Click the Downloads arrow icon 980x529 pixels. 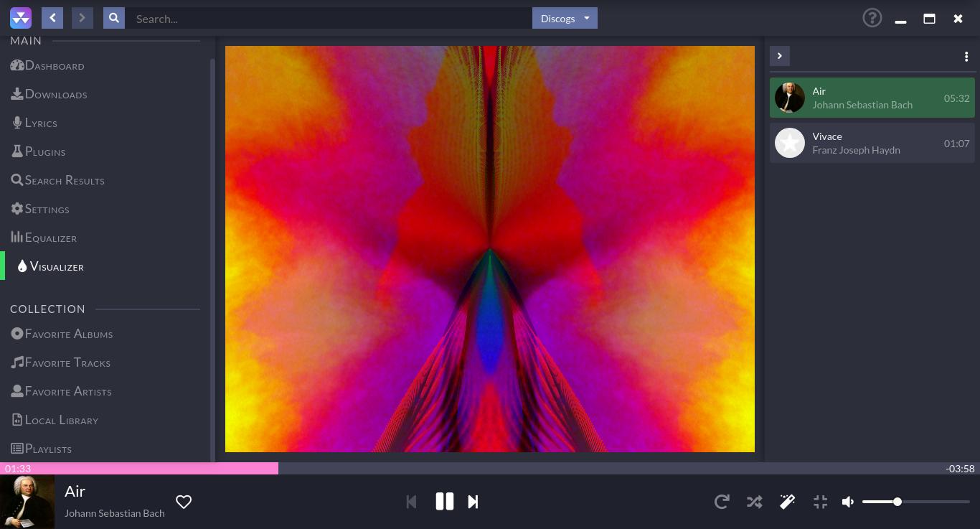coord(17,93)
